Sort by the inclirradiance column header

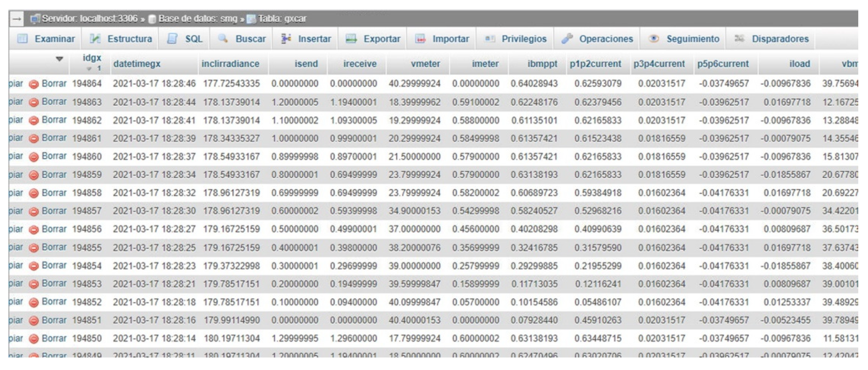(x=230, y=64)
